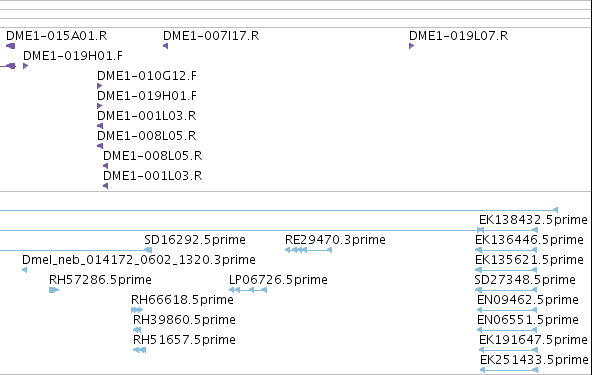The width and height of the screenshot is (592, 375).
Task: Select the SD27348.5prime feature line
Action: [x=506, y=290]
